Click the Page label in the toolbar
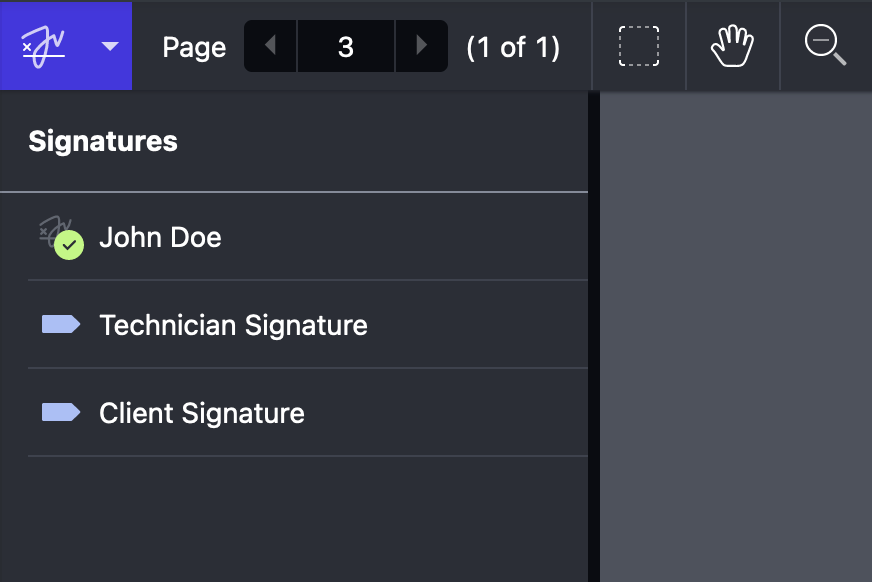The height and width of the screenshot is (582, 872). point(193,46)
